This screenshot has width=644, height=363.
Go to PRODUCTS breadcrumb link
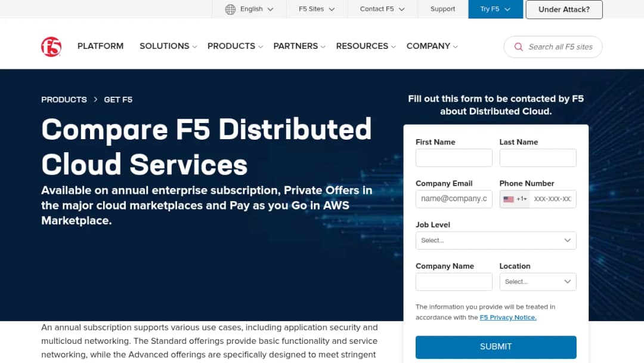click(x=64, y=100)
